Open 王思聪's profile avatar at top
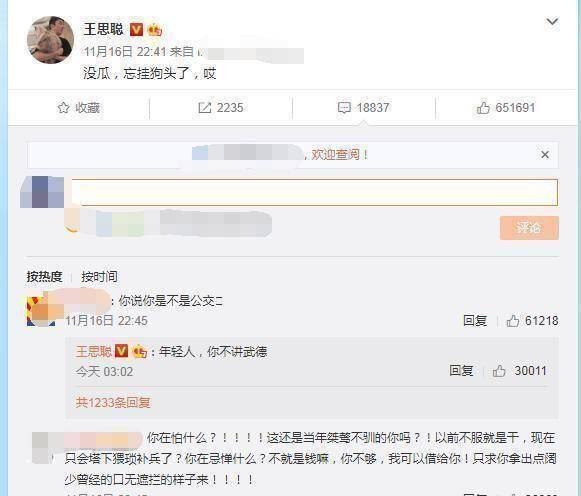 pos(50,40)
